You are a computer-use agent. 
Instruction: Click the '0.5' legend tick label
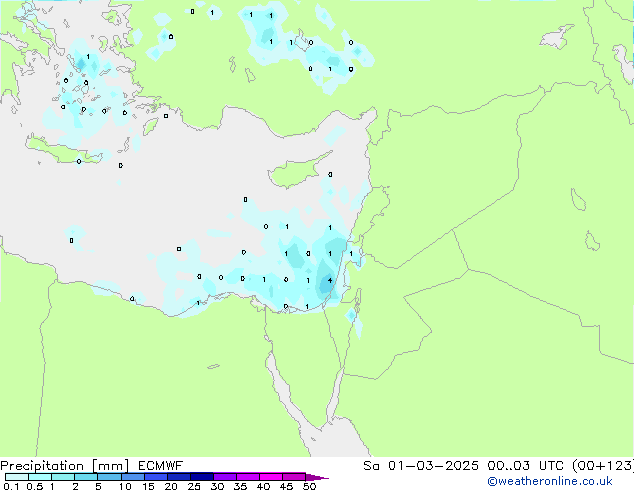tap(35, 486)
